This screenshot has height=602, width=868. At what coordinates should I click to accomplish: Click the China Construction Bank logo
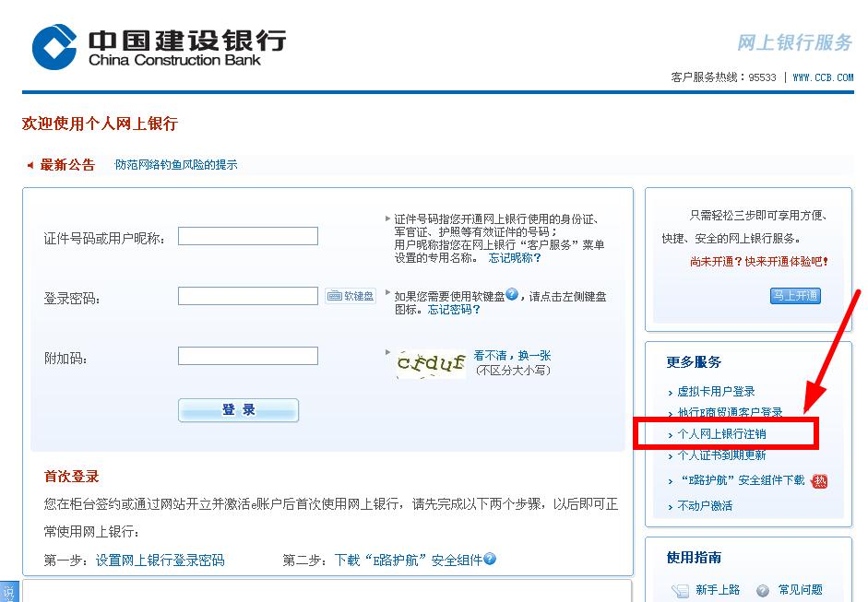[x=159, y=46]
